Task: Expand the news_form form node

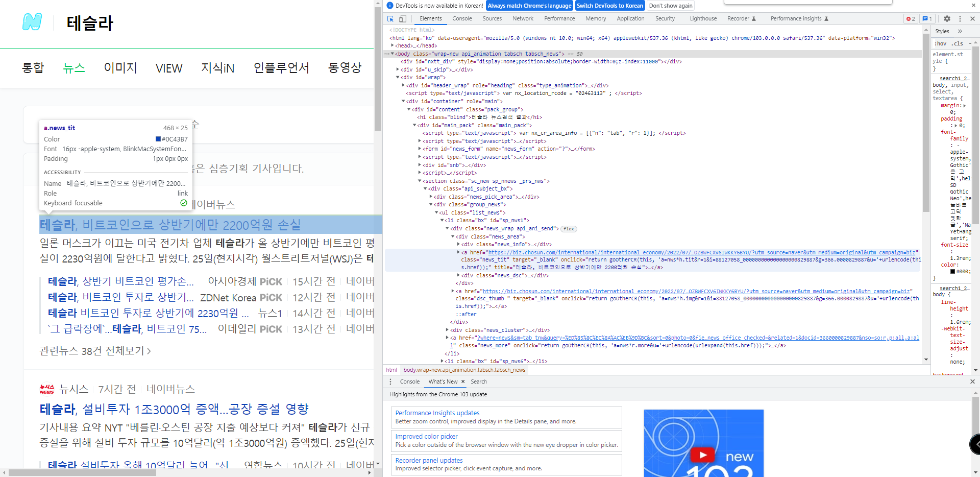Action: tap(420, 149)
